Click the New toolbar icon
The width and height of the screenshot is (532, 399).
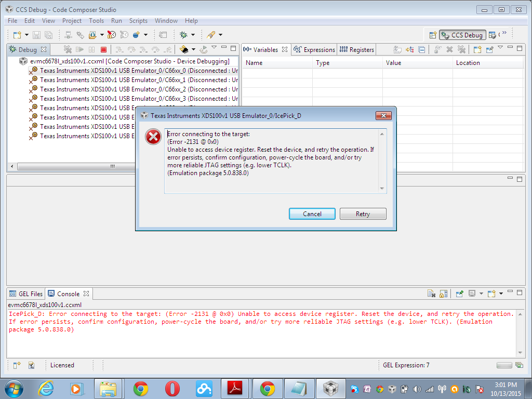[17, 35]
